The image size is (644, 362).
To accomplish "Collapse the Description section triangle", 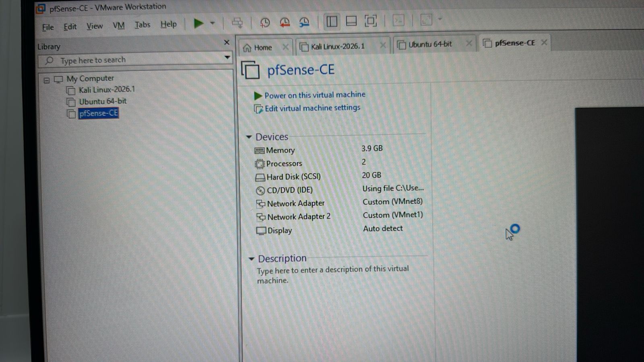I will point(252,259).
